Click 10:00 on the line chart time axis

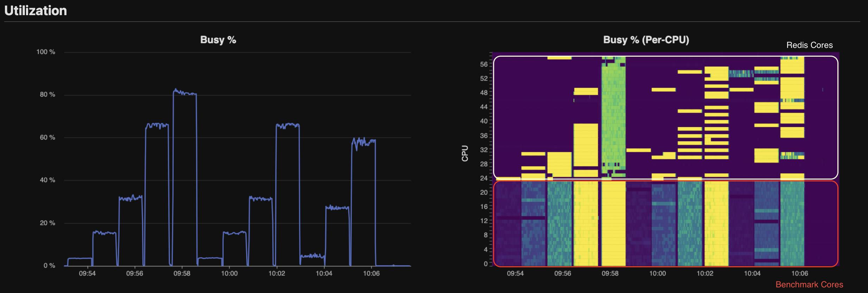229,274
